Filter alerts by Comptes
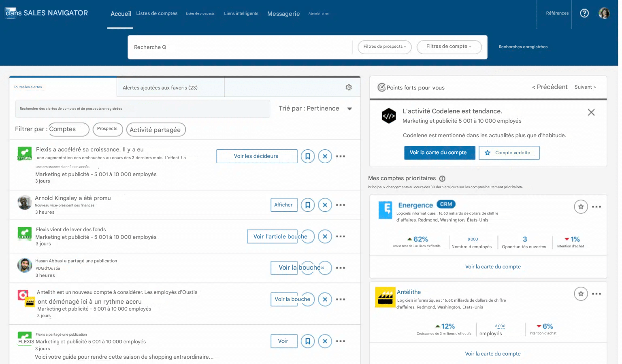The image size is (622, 364). [x=68, y=129]
